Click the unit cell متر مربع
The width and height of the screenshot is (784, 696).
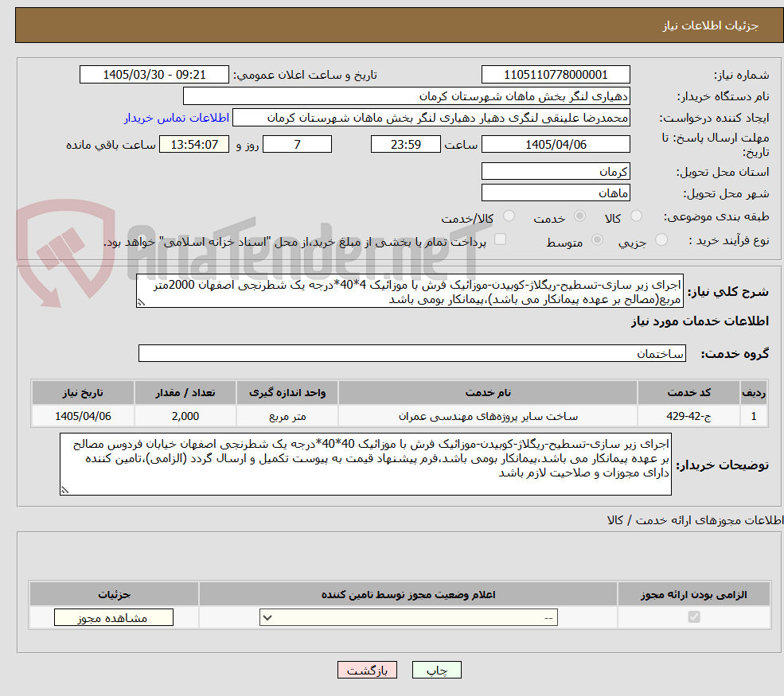click(287, 416)
